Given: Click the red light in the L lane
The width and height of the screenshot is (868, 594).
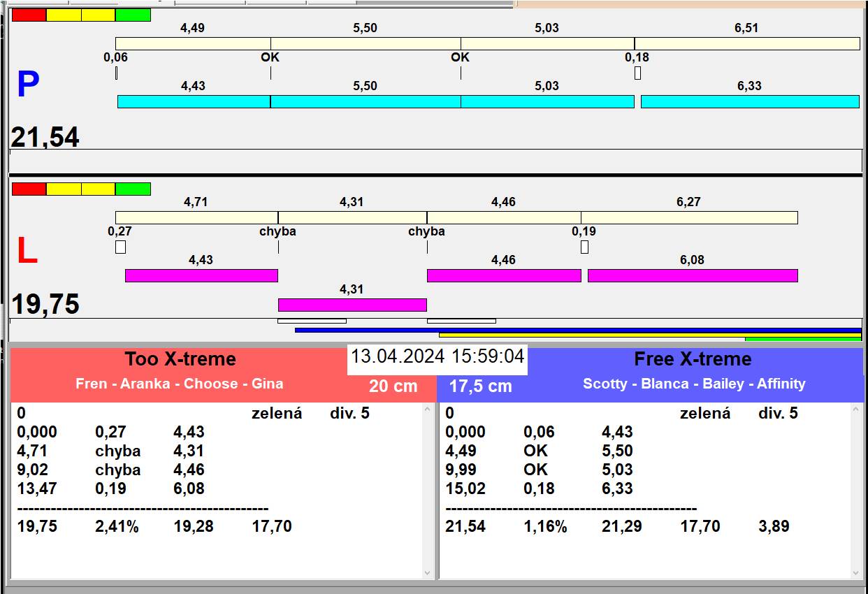Looking at the screenshot, I should click(x=29, y=189).
